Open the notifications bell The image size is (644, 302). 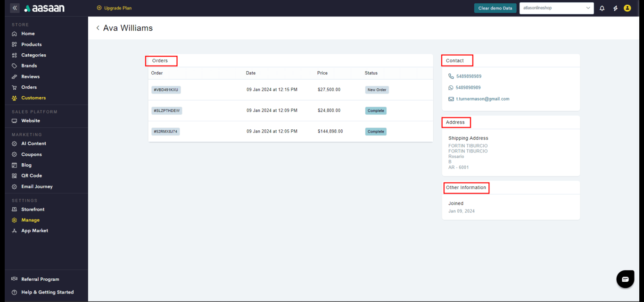(x=602, y=8)
